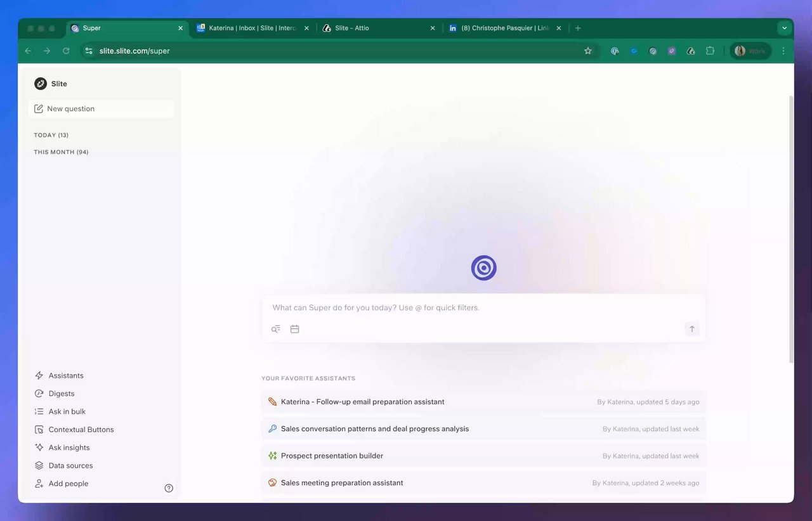Expand the TODAY (13) section

click(51, 135)
